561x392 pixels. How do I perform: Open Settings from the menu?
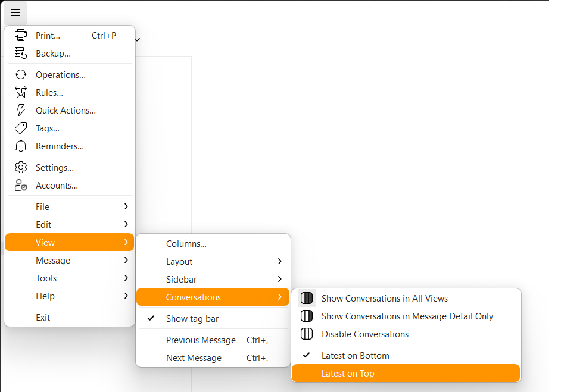(70, 168)
